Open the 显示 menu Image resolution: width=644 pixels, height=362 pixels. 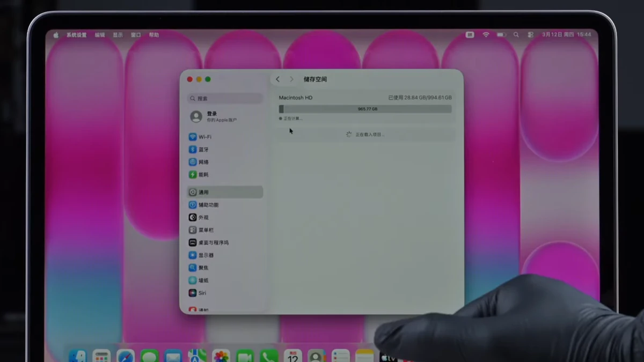click(x=118, y=35)
